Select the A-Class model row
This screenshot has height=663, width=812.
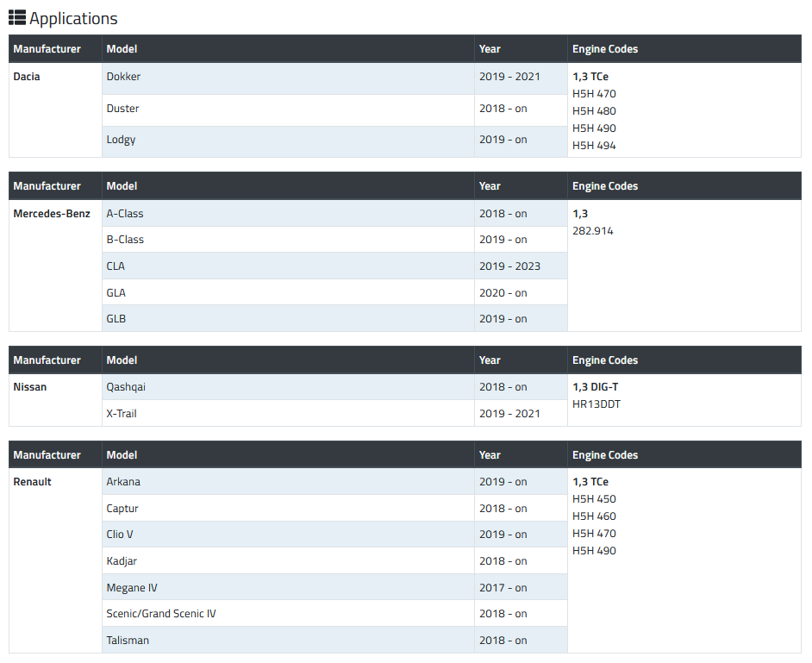pos(125,214)
